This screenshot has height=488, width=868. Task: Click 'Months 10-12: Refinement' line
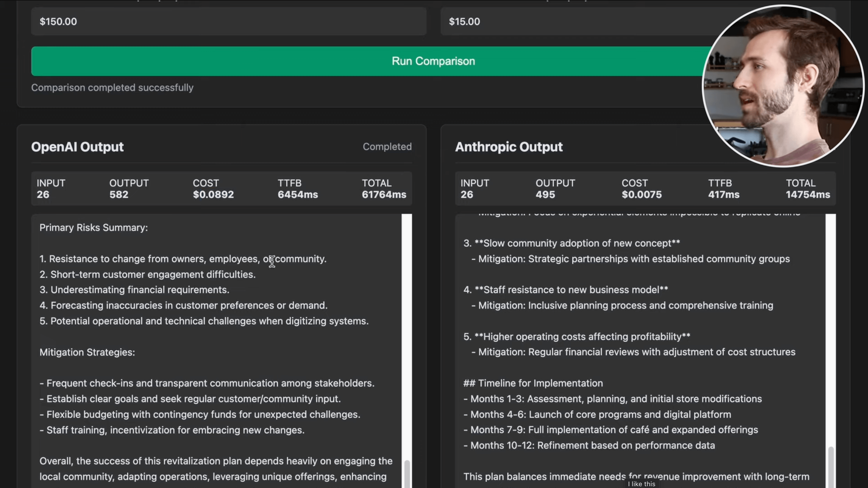(x=589, y=445)
